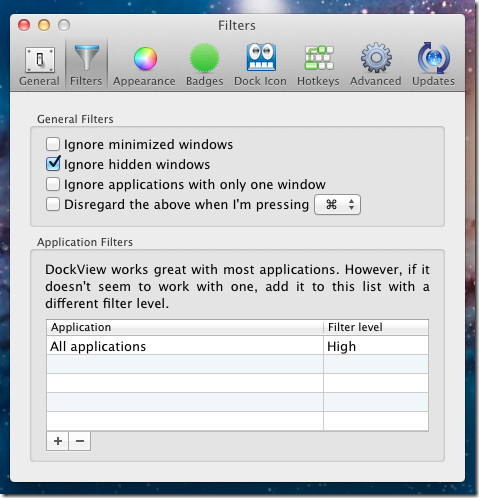Minimize the window with yellow button

pos(44,25)
